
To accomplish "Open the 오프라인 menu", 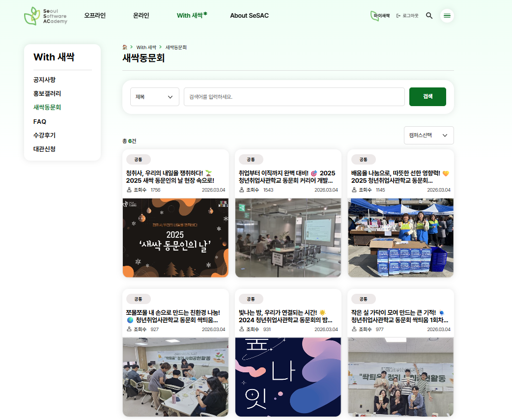I will pos(95,15).
